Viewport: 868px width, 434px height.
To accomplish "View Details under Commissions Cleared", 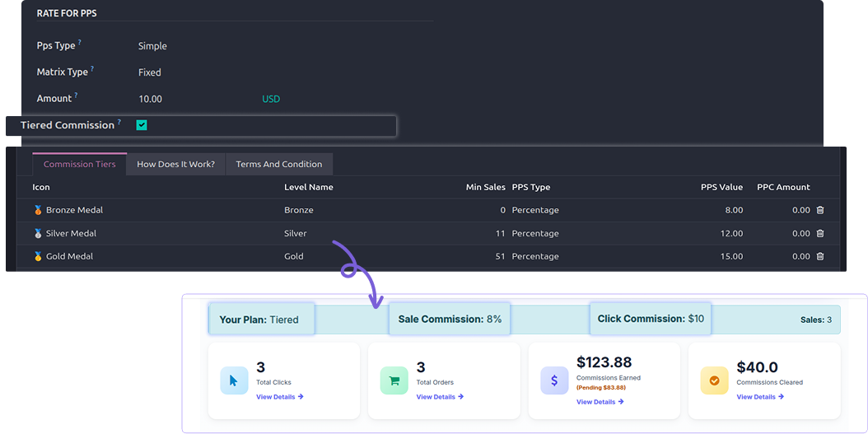I will click(x=760, y=397).
